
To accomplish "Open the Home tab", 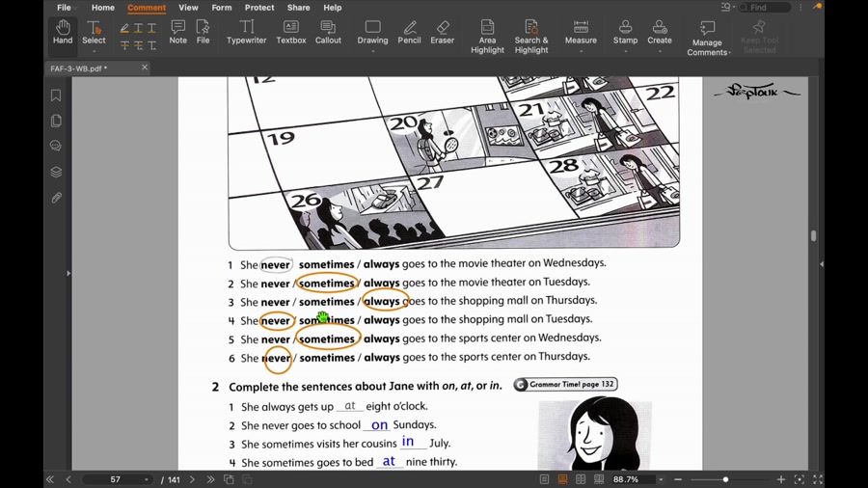I will click(103, 8).
